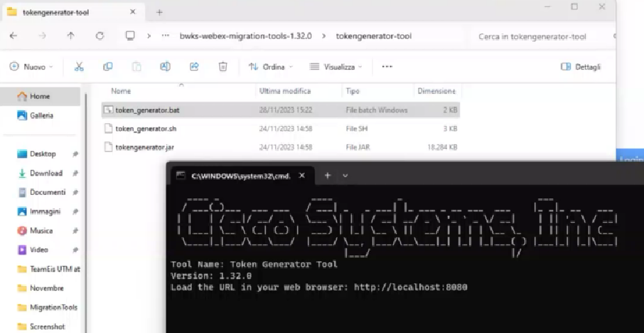Click bwks-webex-migration-tools-1.32.0 breadcrumb
The image size is (644, 333).
245,36
